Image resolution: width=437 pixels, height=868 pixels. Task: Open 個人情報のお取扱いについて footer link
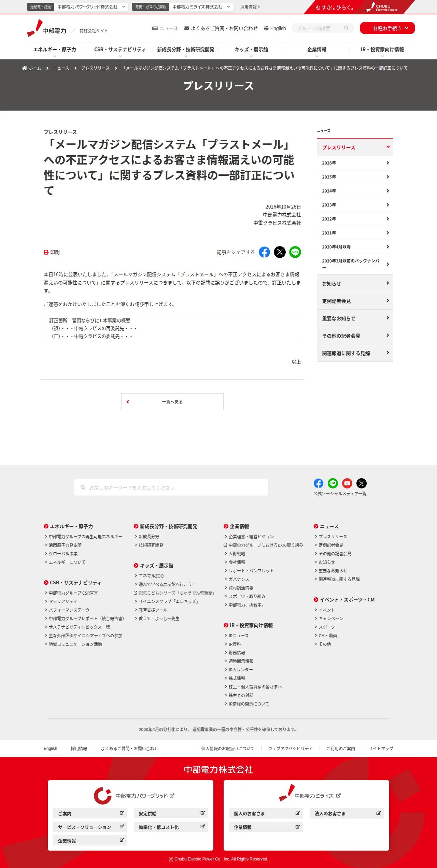[228, 749]
